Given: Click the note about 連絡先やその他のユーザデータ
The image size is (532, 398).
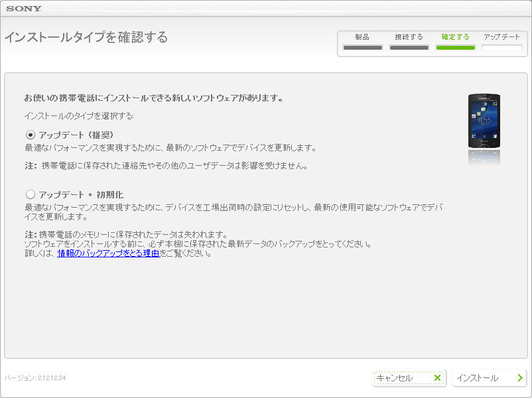Looking at the screenshot, I should pos(166,166).
